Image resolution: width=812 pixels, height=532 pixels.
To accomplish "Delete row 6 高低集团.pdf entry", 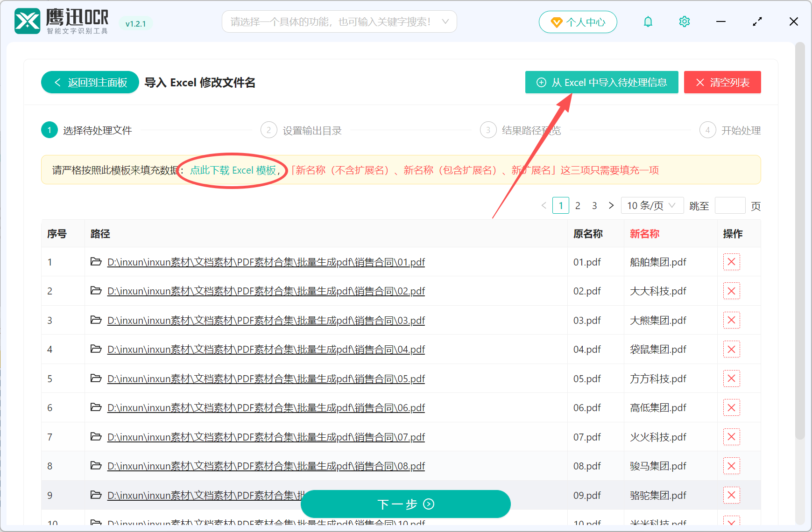I will click(732, 408).
